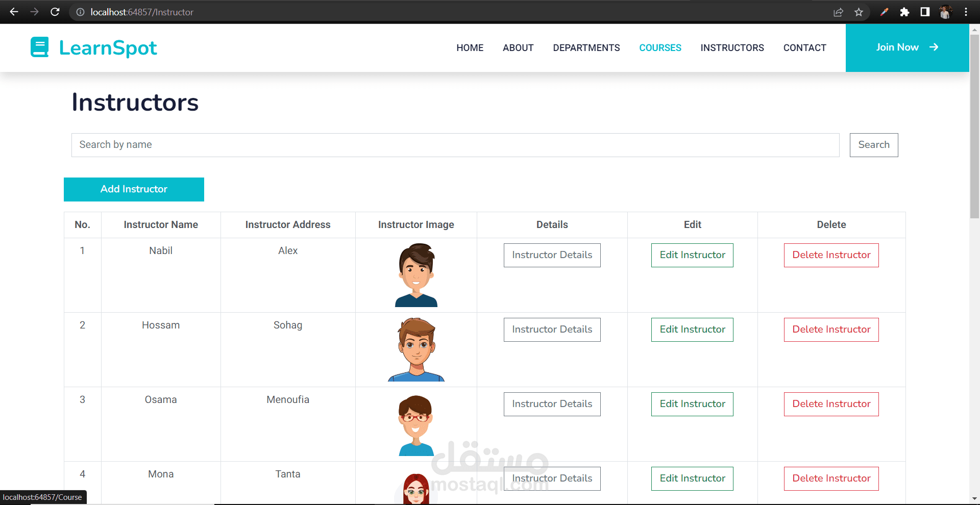Open the browser three-dot menu

[966, 12]
